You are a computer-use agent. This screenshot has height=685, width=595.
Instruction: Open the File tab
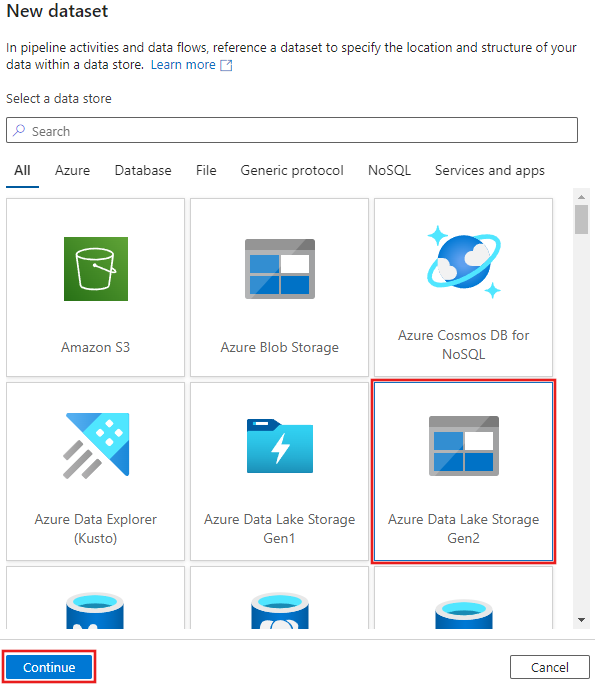pos(206,170)
